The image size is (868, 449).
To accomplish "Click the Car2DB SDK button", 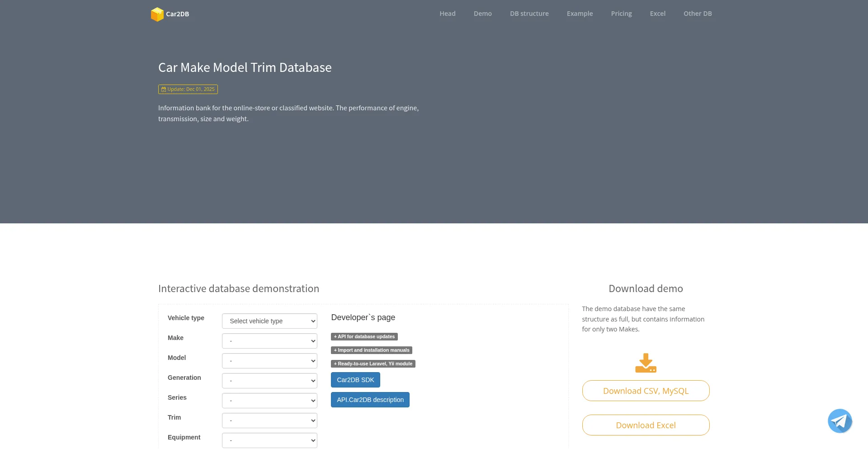I will 355,380.
